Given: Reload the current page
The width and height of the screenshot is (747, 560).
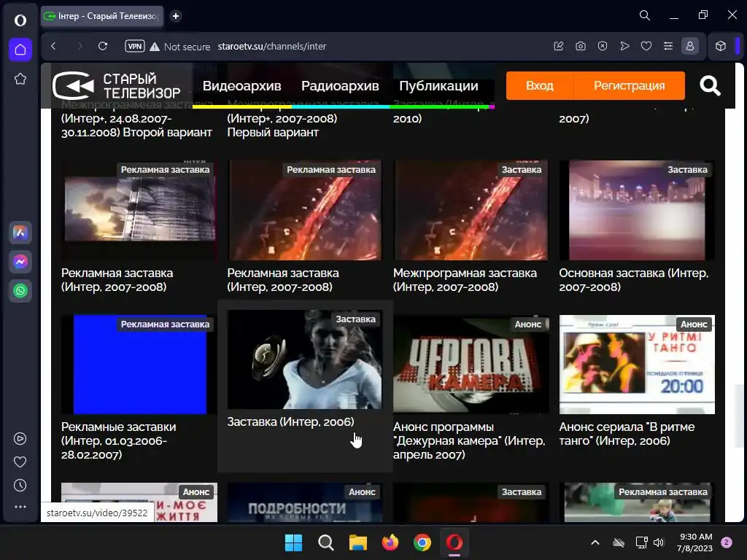Looking at the screenshot, I should coord(102,46).
